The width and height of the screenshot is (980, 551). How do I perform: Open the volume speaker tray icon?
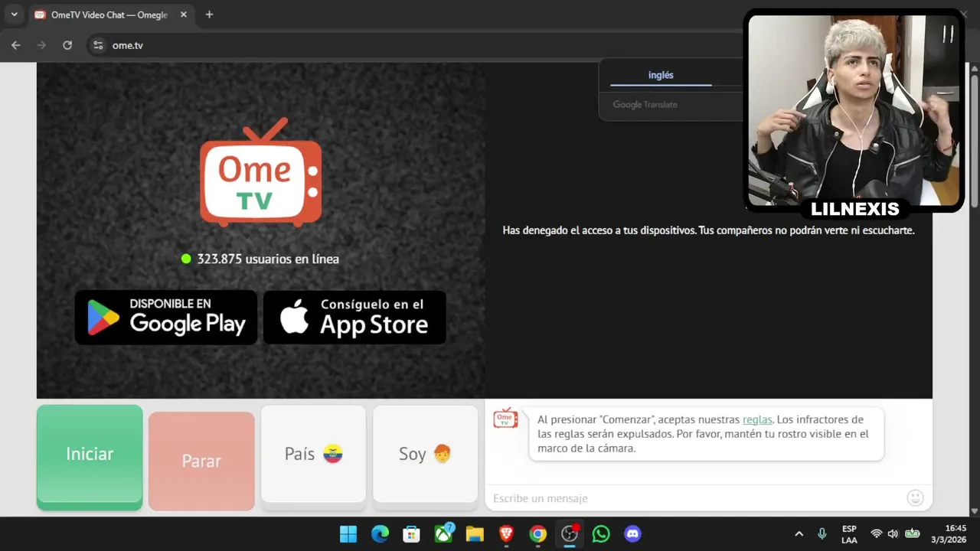pos(893,534)
